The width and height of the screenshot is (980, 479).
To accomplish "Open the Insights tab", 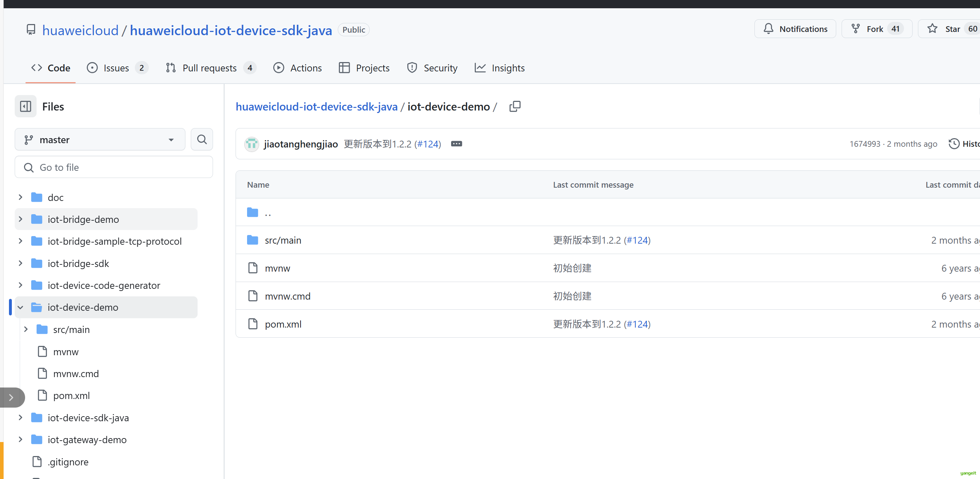I will (500, 68).
